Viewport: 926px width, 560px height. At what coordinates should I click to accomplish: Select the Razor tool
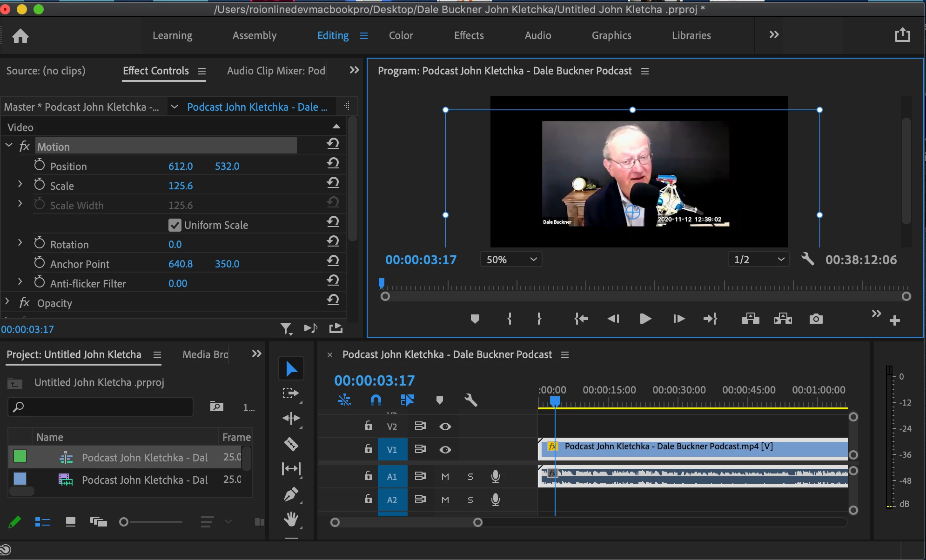(x=291, y=444)
